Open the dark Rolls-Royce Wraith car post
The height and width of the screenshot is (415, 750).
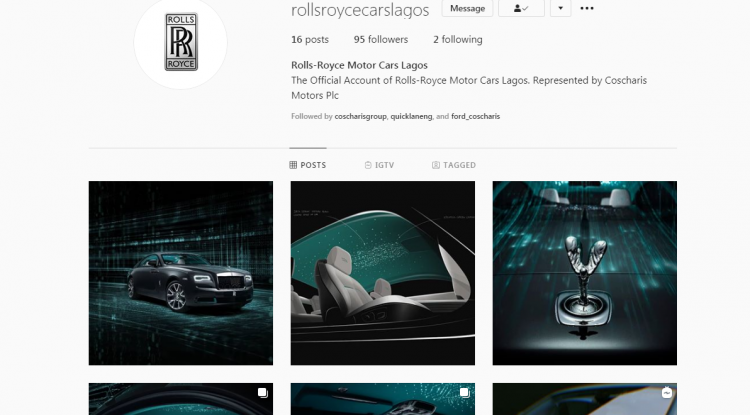coord(181,273)
